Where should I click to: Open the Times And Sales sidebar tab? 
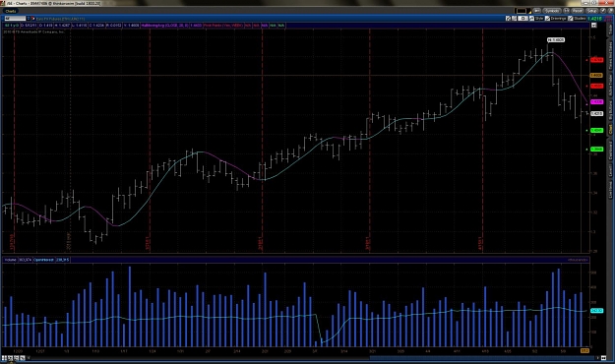[610, 56]
